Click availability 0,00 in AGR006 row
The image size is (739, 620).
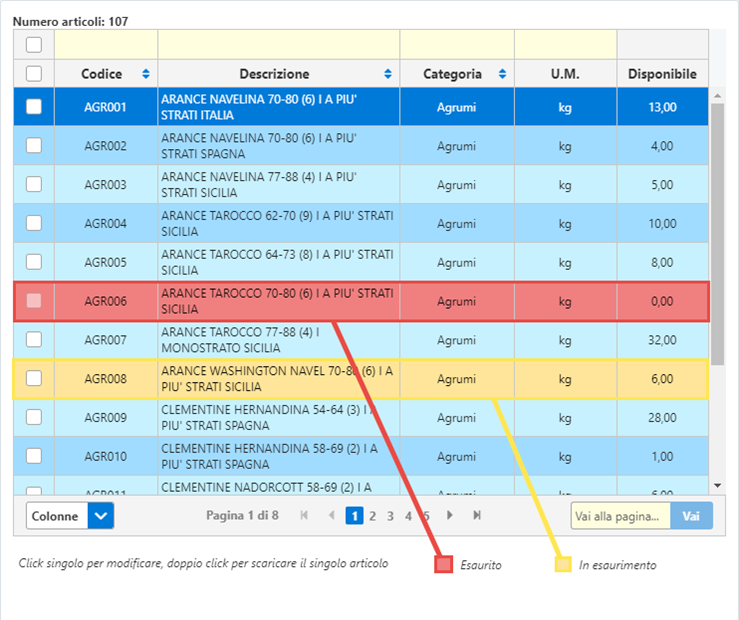pos(662,301)
